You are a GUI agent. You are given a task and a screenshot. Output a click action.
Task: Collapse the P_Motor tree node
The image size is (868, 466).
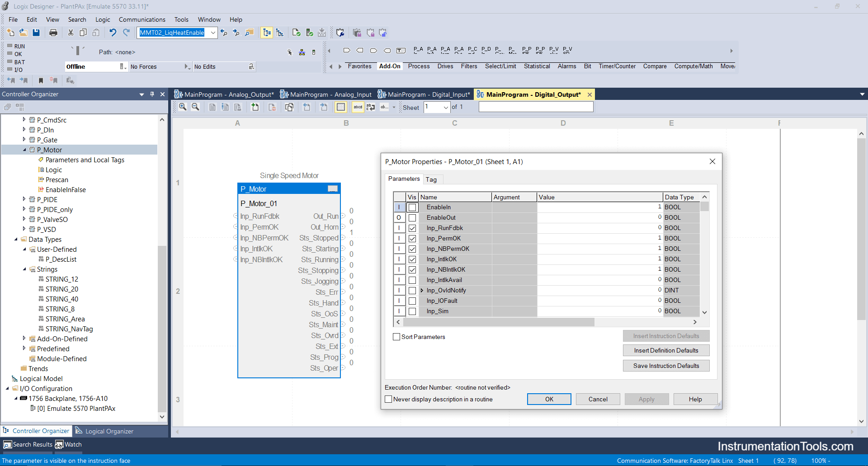point(24,150)
